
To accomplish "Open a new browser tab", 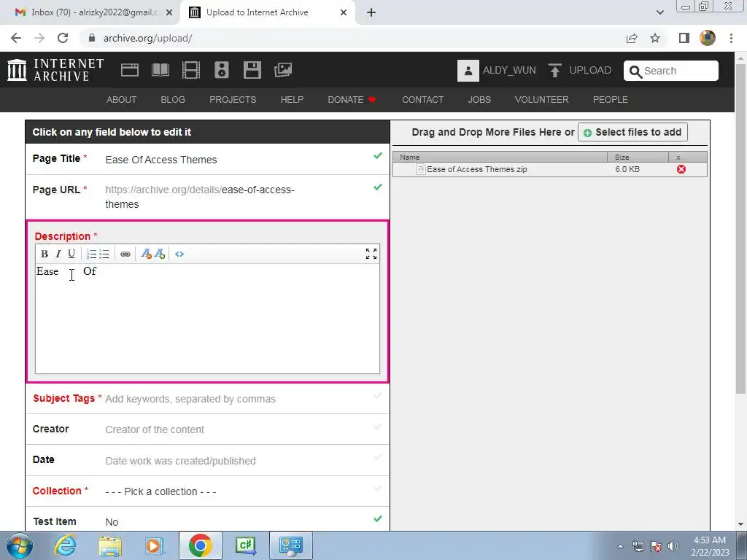I will (371, 12).
